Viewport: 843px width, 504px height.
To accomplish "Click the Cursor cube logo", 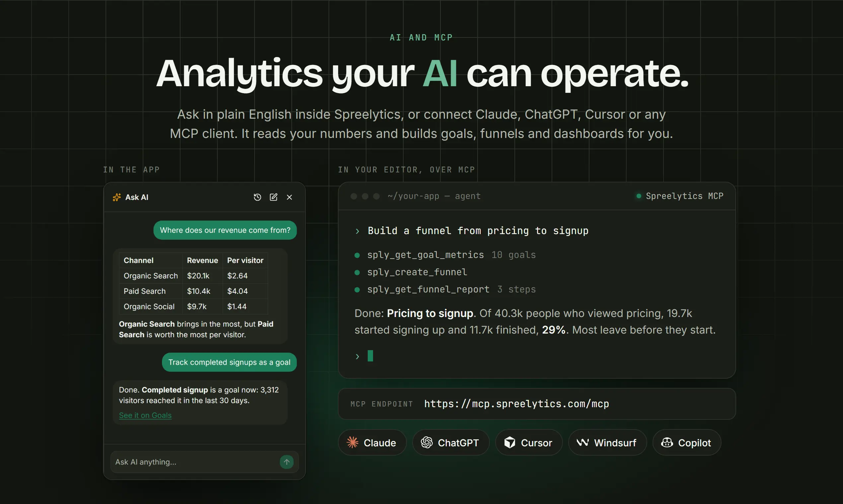I will [509, 442].
